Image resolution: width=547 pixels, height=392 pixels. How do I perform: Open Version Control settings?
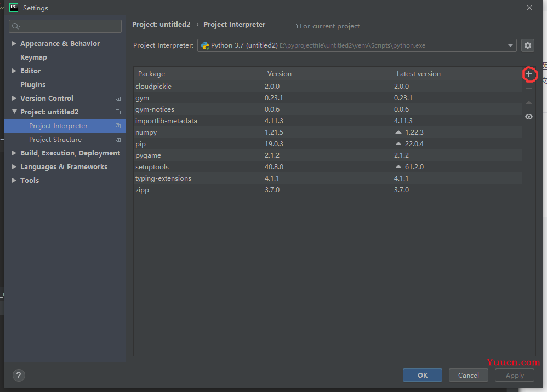(x=47, y=98)
